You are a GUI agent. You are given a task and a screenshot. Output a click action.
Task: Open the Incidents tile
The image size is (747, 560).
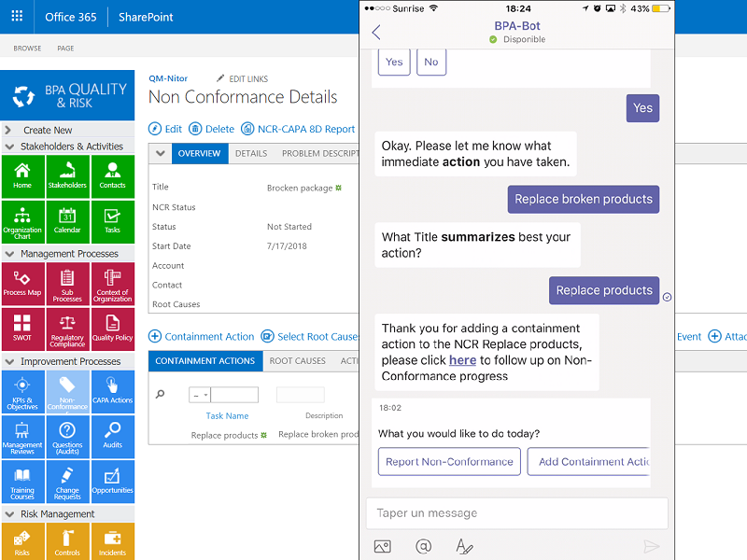coord(112,542)
